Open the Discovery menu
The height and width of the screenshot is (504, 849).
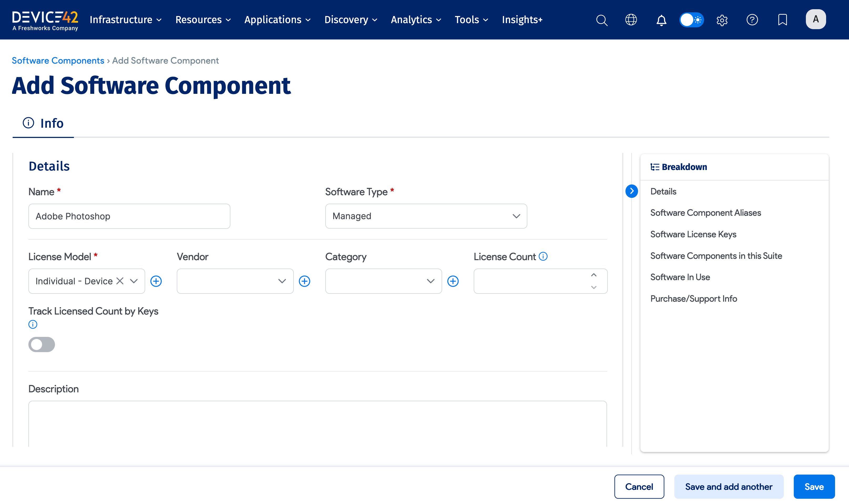click(350, 20)
